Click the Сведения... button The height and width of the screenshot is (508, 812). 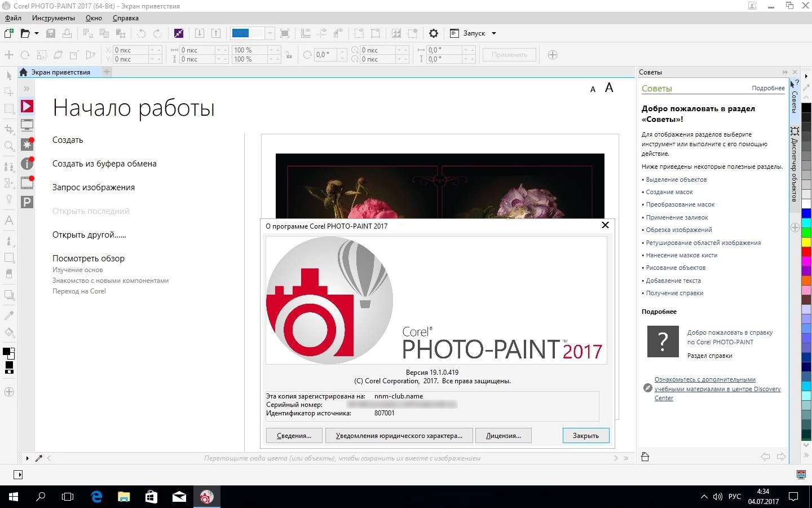(x=294, y=435)
